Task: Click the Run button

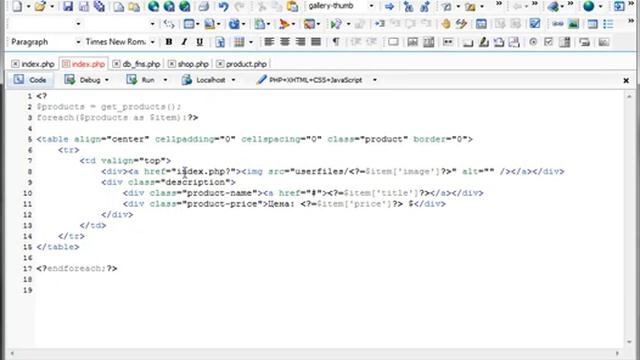Action: (141, 80)
